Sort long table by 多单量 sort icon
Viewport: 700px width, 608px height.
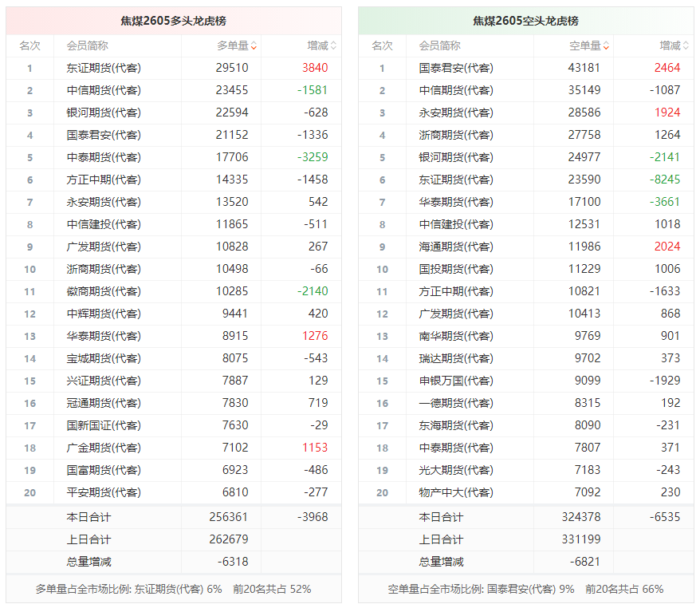254,45
